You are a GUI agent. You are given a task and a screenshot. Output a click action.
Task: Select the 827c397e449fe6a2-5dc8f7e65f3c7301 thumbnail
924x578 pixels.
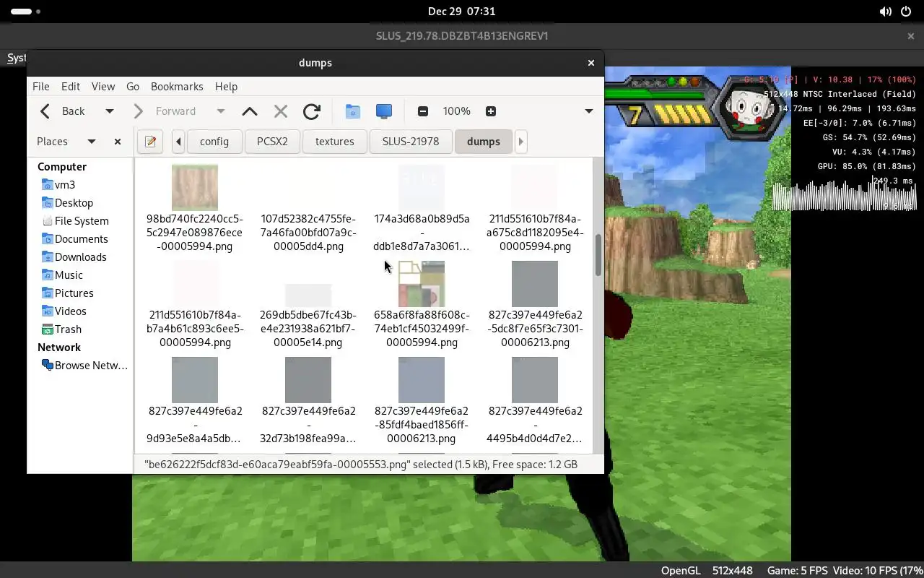pos(535,284)
